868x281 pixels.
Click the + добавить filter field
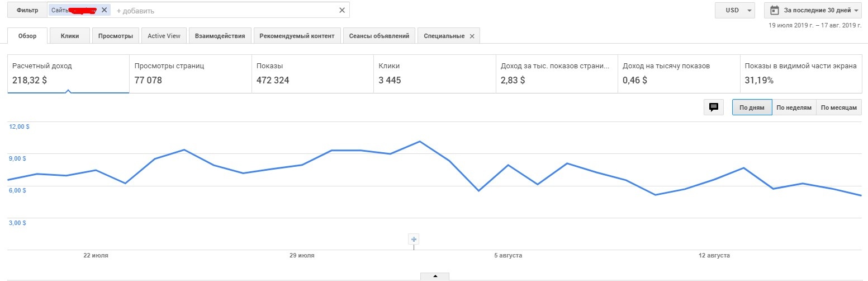tap(224, 11)
